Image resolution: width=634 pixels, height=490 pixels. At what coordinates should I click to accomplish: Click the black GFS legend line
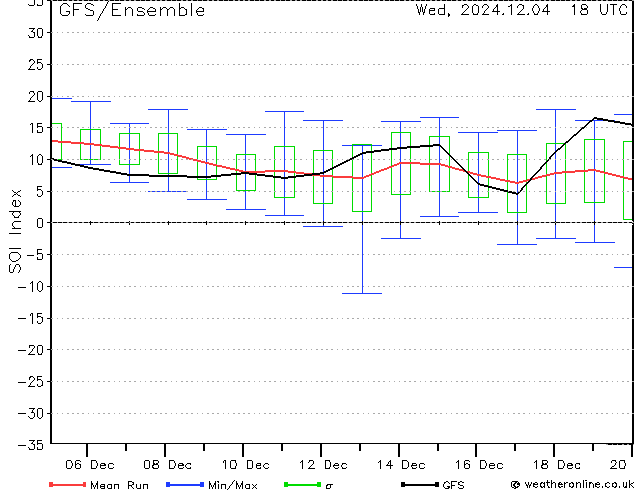pos(420,484)
